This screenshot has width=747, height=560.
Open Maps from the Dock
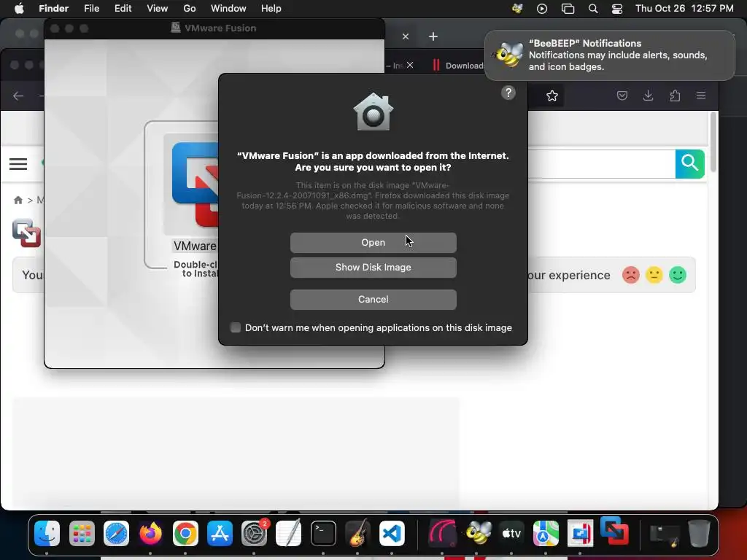[546, 533]
